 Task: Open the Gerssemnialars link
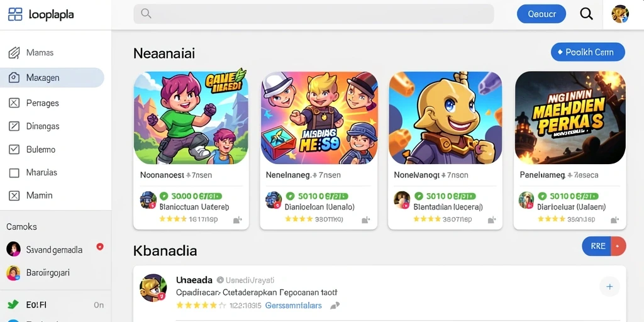[293, 306]
